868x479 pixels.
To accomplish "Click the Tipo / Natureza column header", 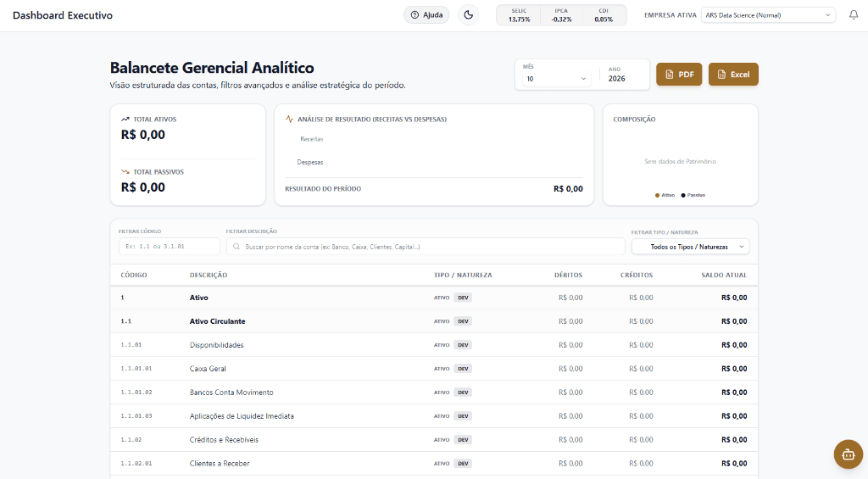I will [463, 276].
